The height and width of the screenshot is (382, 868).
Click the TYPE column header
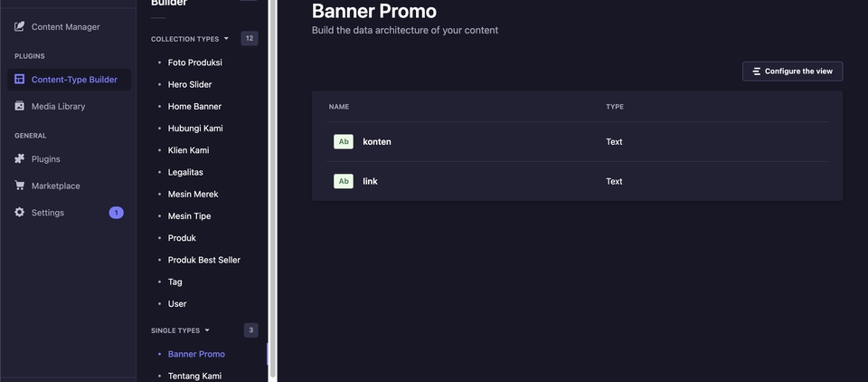coord(615,107)
